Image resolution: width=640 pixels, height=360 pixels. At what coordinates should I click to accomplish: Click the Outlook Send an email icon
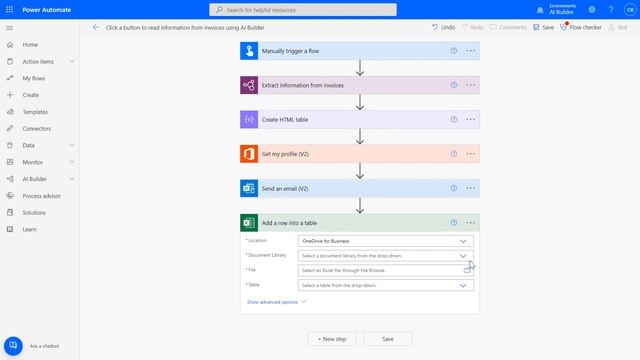(249, 188)
